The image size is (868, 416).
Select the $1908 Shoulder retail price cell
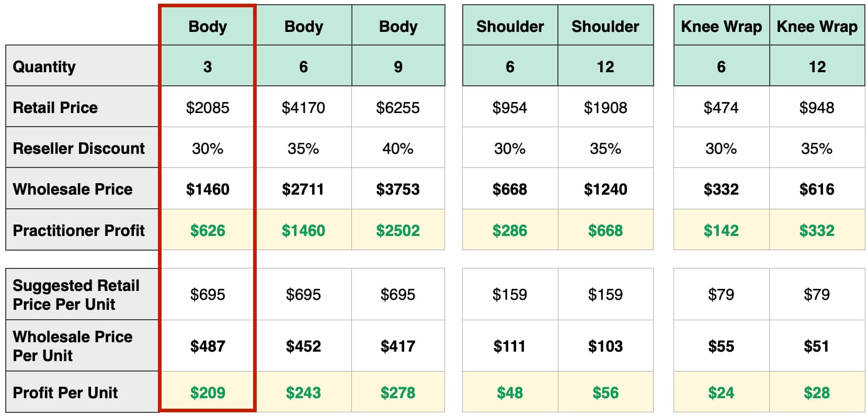coord(606,107)
